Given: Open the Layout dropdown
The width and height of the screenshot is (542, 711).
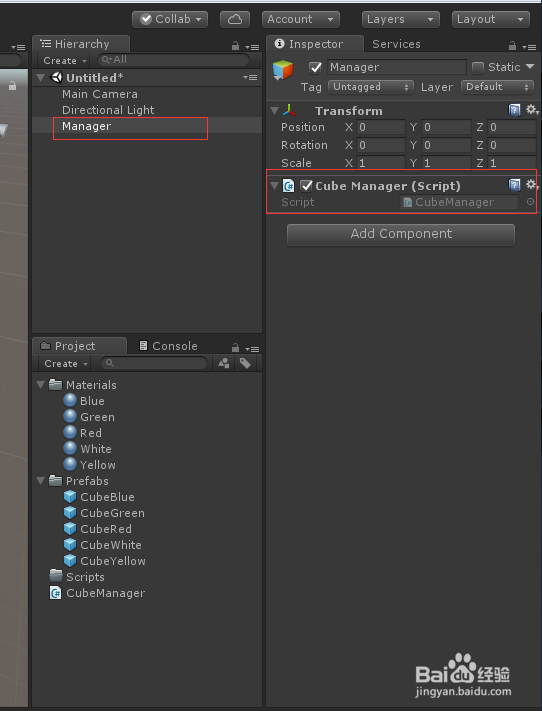Looking at the screenshot, I should coord(491,19).
